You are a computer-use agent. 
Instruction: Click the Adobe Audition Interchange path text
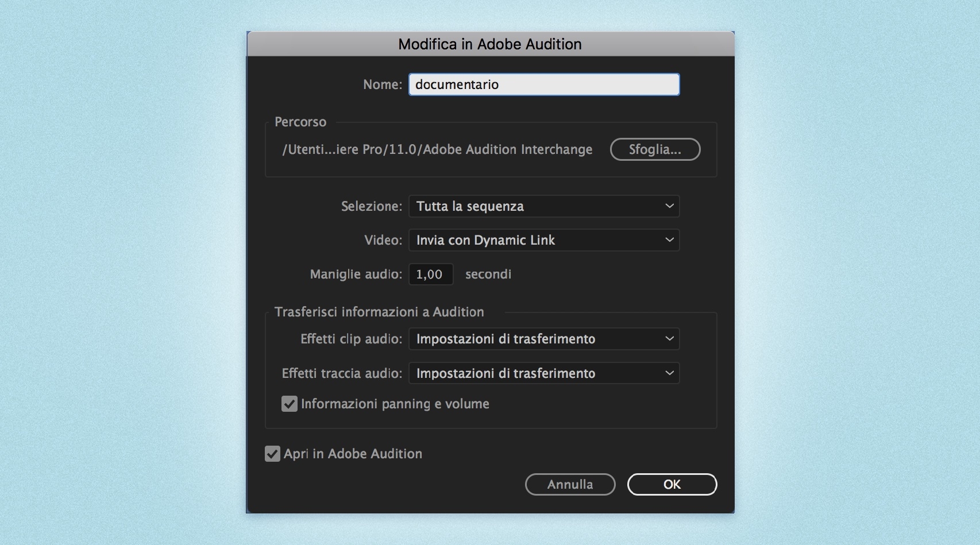[x=437, y=149]
